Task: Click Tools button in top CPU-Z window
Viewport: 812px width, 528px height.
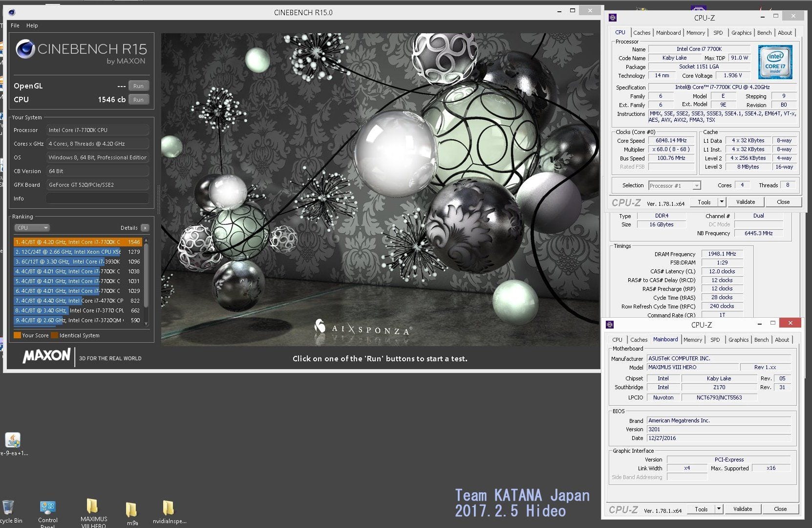Action: coord(704,202)
